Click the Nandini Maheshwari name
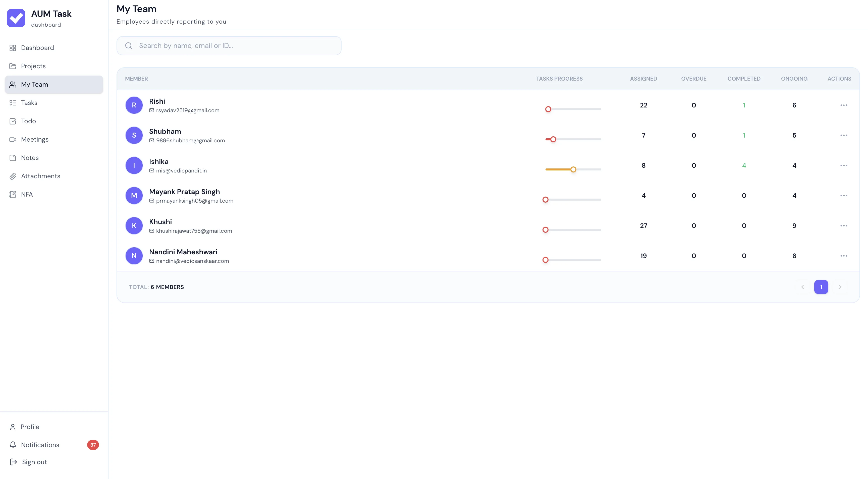Viewport: 868px width, 479px height. click(x=183, y=252)
